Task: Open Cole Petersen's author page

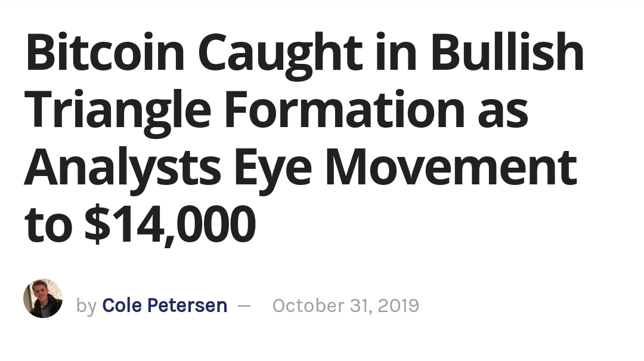Action: point(165,306)
